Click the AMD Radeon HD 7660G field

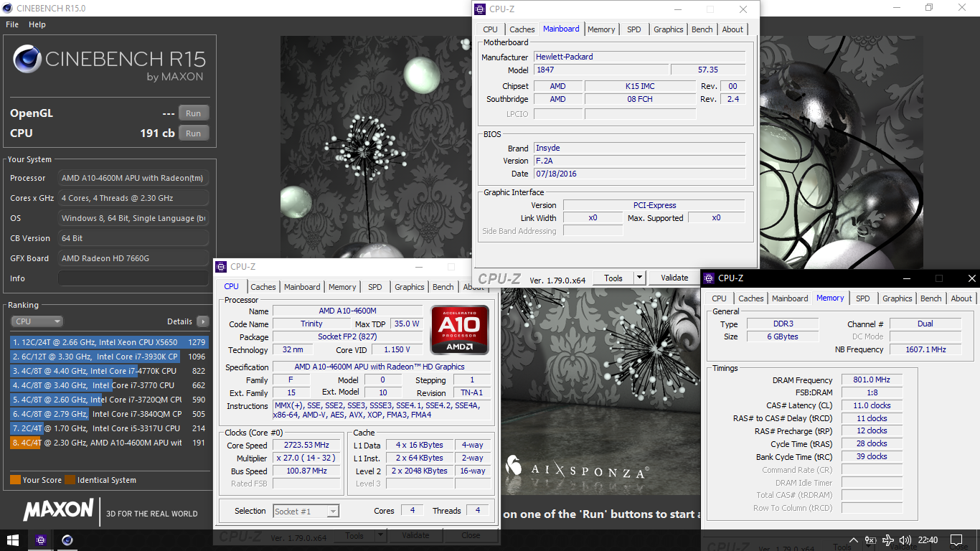click(x=133, y=258)
